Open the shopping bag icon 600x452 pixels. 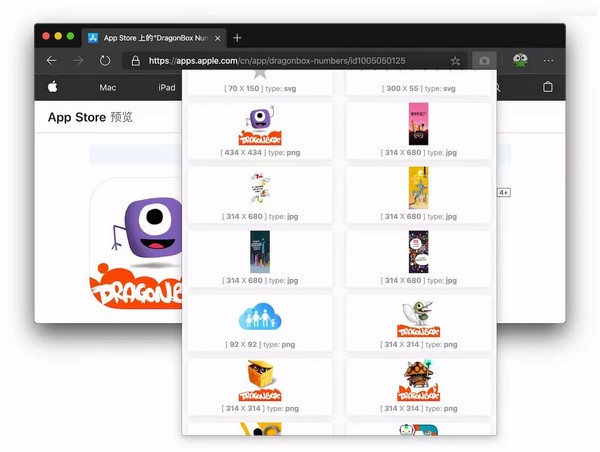[x=548, y=87]
